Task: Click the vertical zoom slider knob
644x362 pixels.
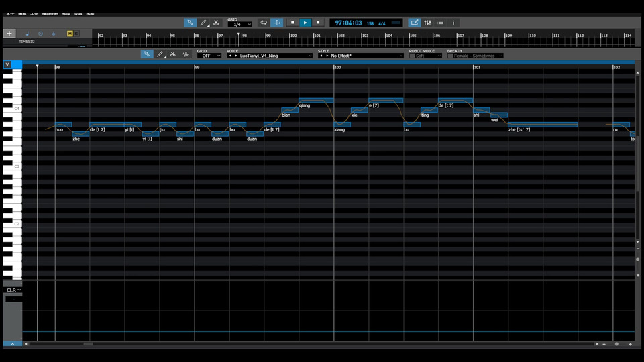Action: click(638, 259)
